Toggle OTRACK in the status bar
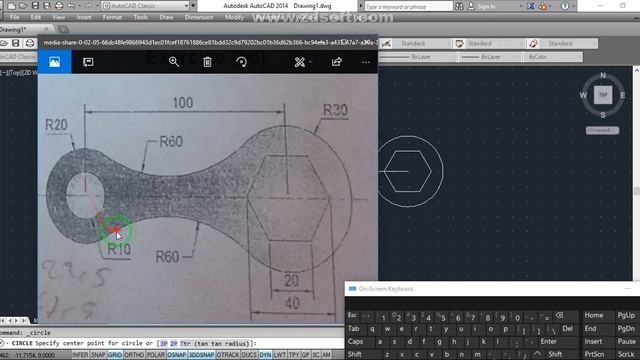The width and height of the screenshot is (640, 360). (x=228, y=355)
